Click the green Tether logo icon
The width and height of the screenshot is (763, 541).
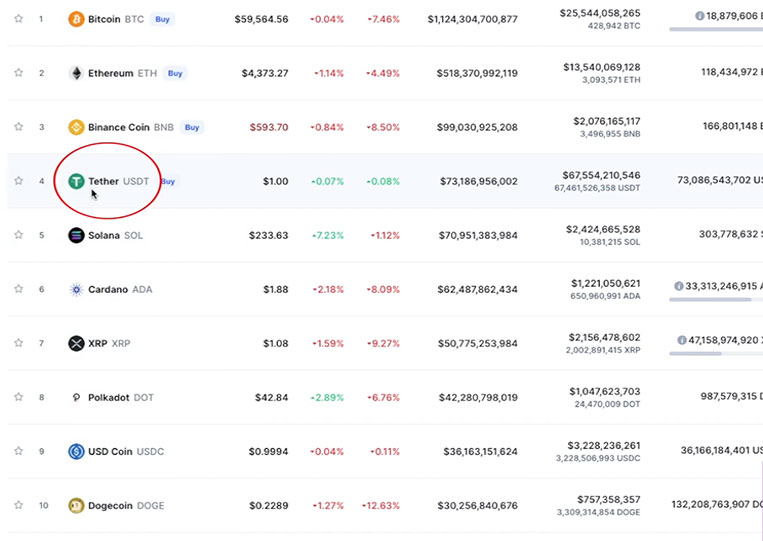[x=76, y=181]
